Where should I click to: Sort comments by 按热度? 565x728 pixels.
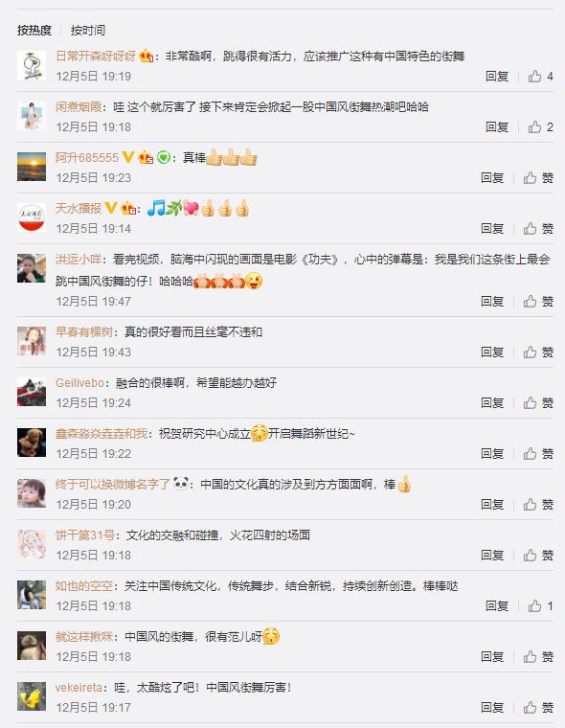34,31
